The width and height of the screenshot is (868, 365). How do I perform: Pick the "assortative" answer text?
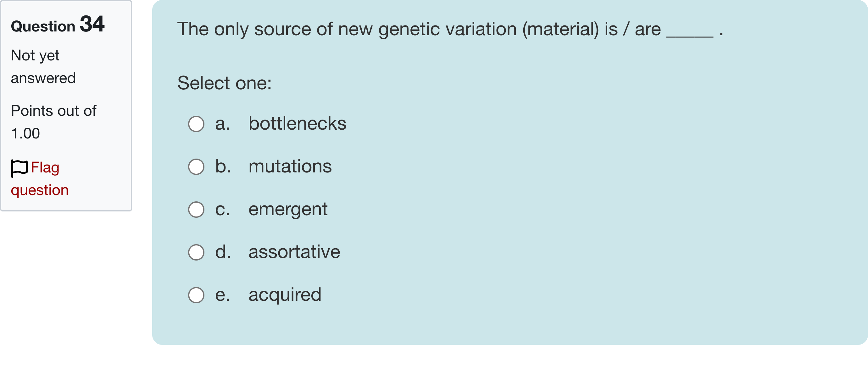tap(294, 252)
